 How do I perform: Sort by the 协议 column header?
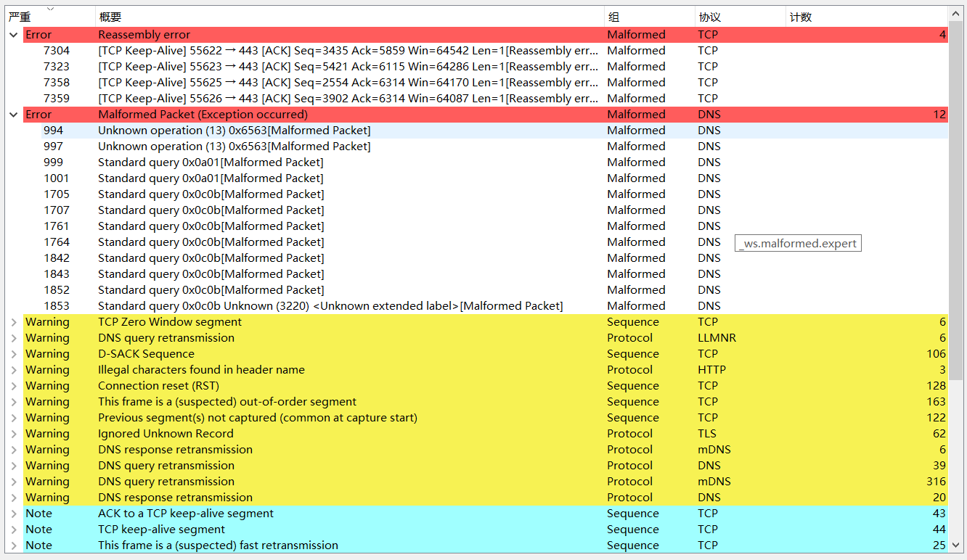click(740, 17)
